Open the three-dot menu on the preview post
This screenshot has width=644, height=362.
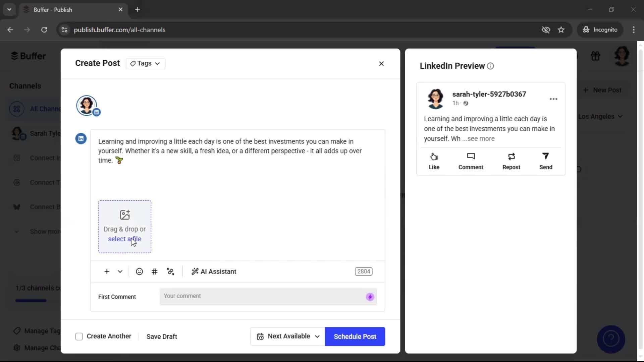pyautogui.click(x=553, y=99)
